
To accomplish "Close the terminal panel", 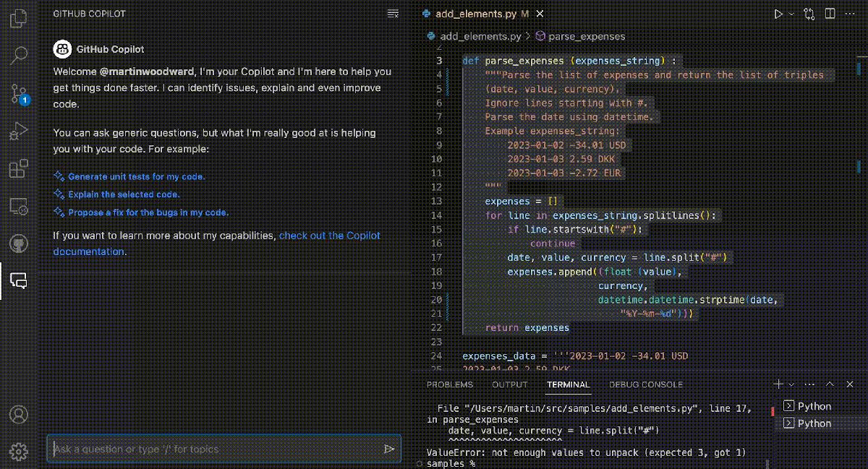I will coord(851,384).
